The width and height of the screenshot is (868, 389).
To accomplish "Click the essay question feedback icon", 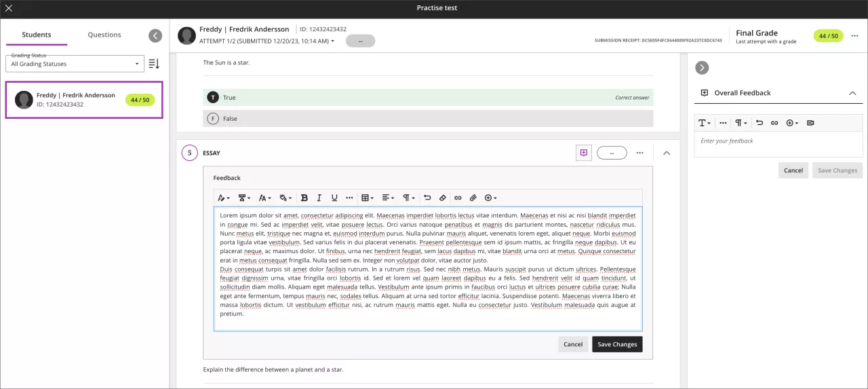I will tap(583, 153).
